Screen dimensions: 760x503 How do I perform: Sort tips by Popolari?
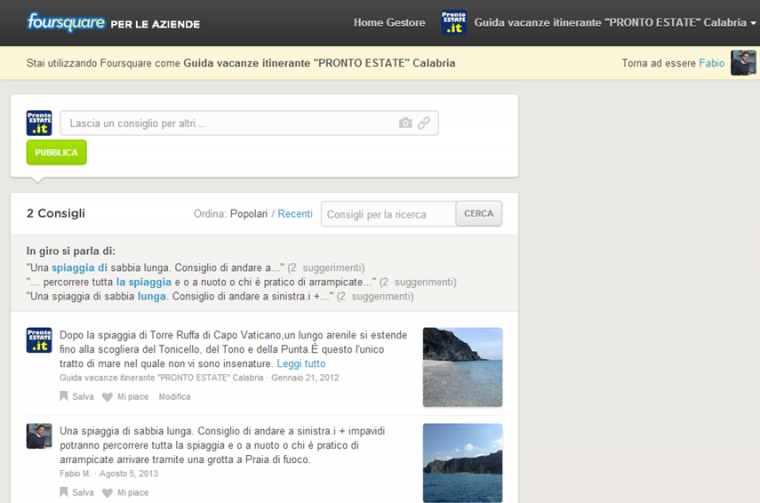click(x=249, y=214)
